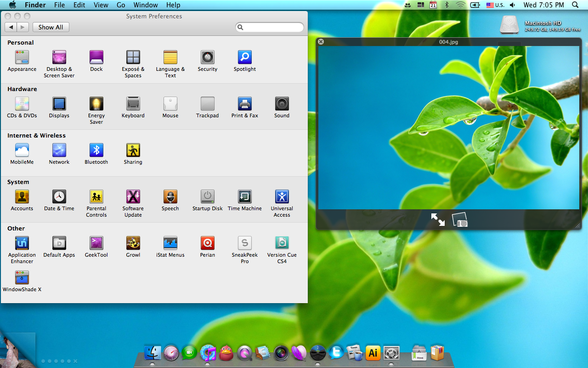
Task: Open the Go menu
Action: pyautogui.click(x=121, y=5)
